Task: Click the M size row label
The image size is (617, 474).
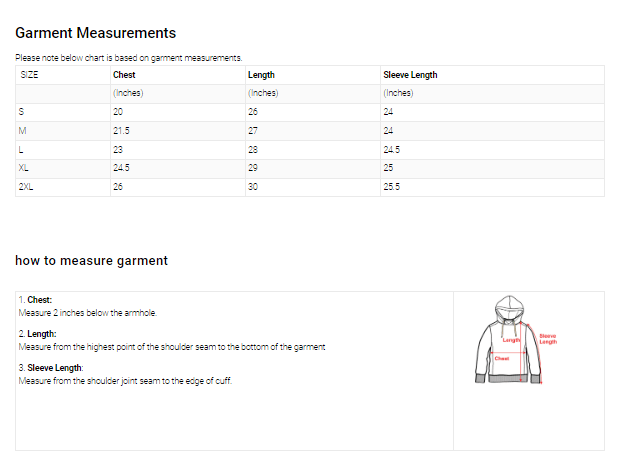Action: [22, 131]
